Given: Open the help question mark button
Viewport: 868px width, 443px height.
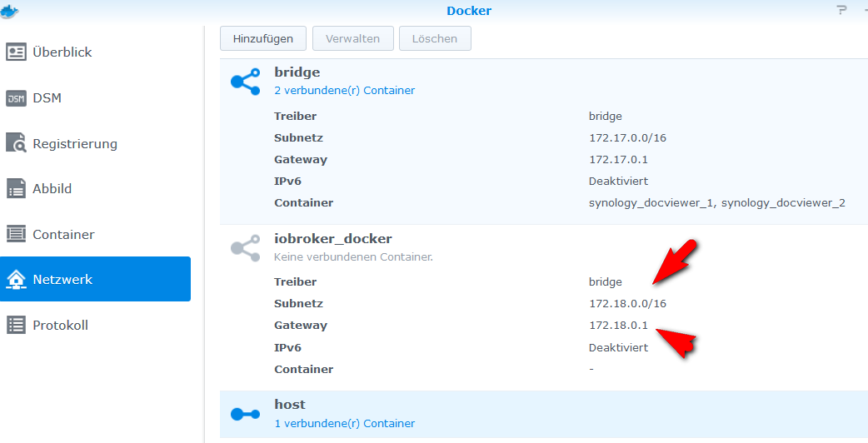Looking at the screenshot, I should [841, 11].
